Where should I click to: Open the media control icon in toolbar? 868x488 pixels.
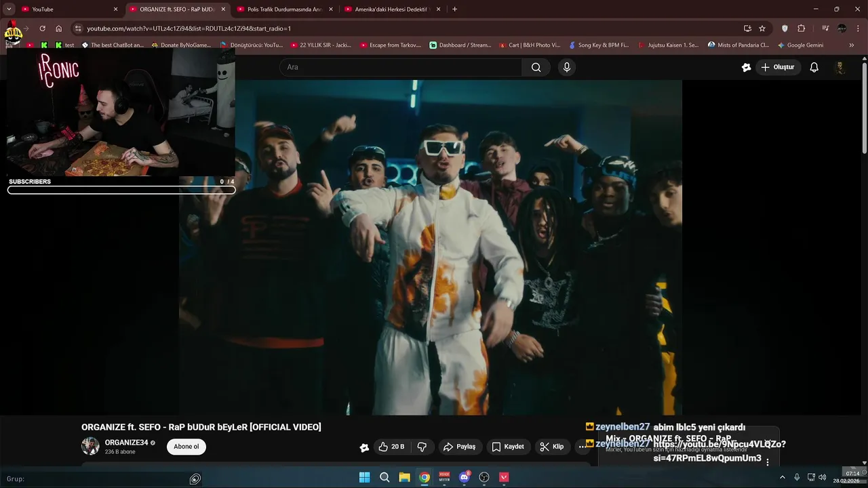[x=825, y=28]
